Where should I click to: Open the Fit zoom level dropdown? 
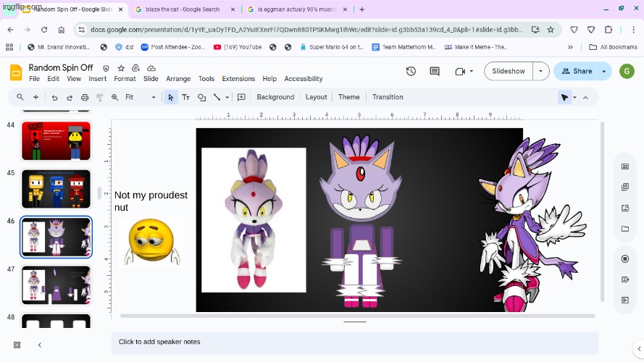140,97
